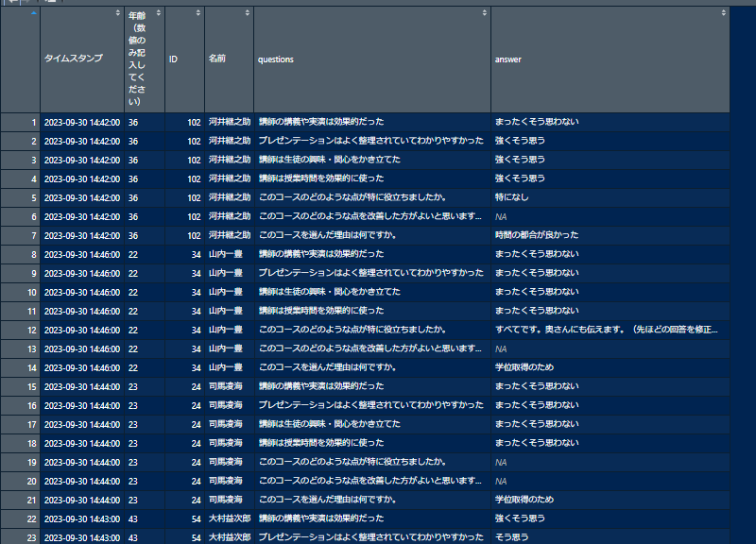Select the 名前 column header label
756x544 pixels.
coord(217,59)
